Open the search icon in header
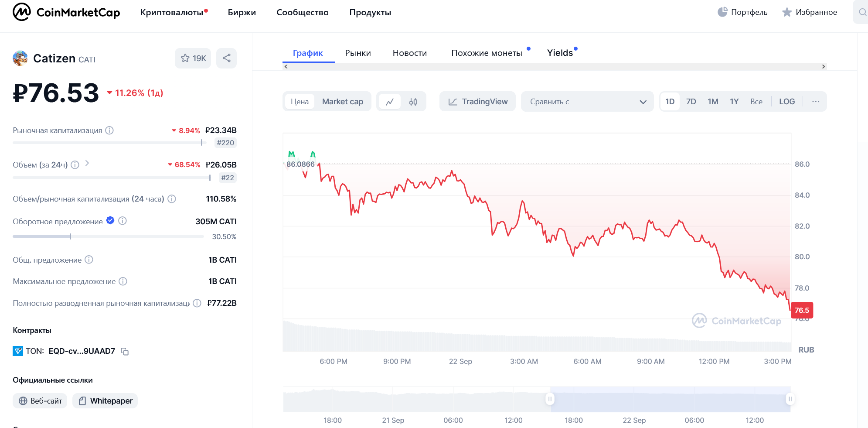 (x=862, y=12)
